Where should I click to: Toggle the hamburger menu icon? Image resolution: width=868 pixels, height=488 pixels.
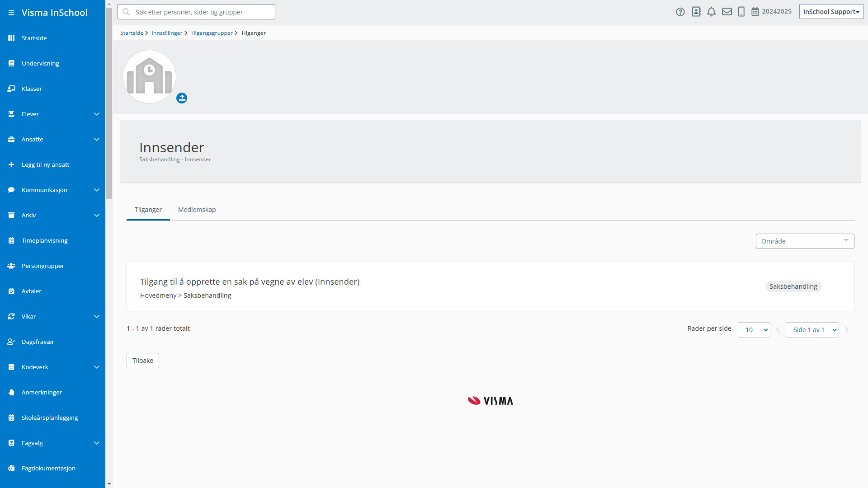[x=11, y=13]
